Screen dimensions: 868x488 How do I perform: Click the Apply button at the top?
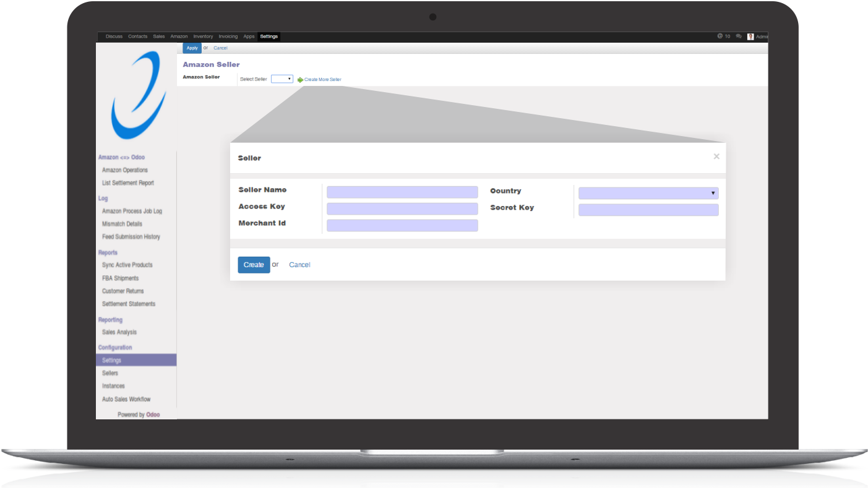coord(192,48)
